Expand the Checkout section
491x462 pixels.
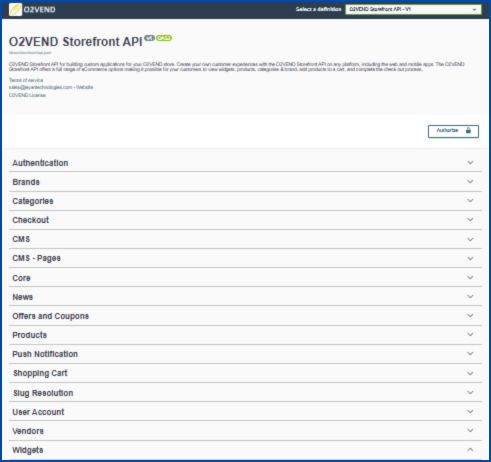click(x=245, y=220)
